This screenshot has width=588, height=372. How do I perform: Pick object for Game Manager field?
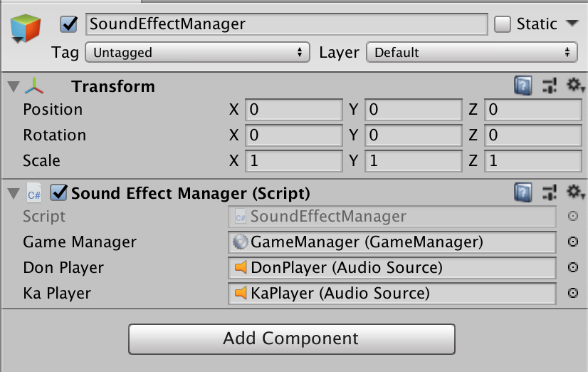pos(572,242)
